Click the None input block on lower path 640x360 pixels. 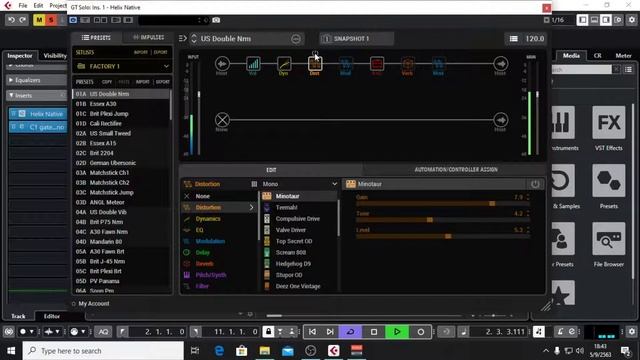point(222,120)
